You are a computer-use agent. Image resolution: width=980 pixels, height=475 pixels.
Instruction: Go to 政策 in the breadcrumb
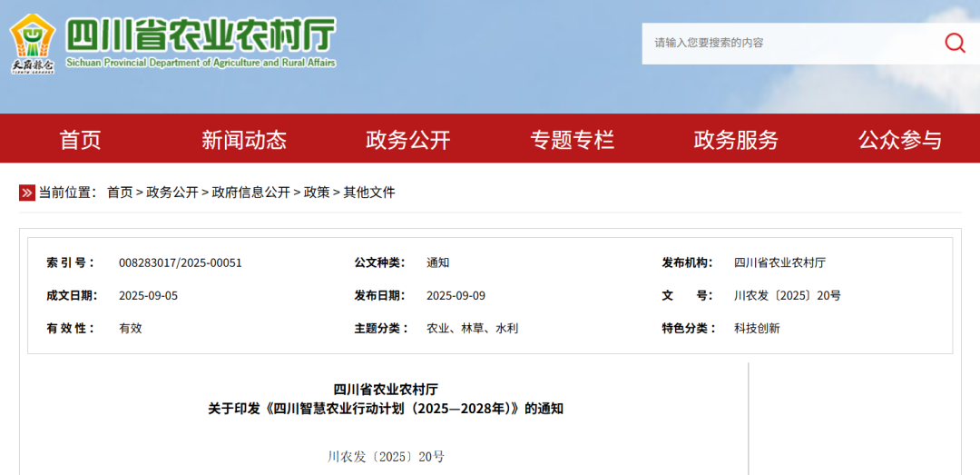[x=317, y=193]
